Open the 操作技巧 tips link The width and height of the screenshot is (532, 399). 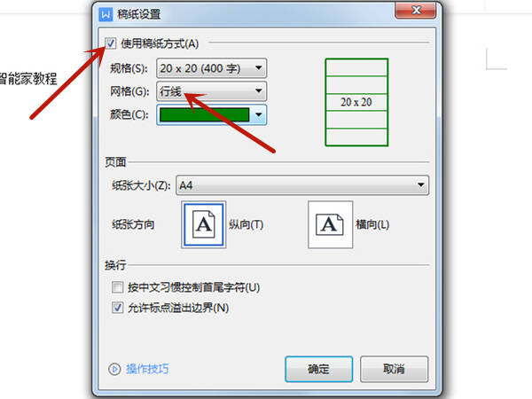coord(147,369)
